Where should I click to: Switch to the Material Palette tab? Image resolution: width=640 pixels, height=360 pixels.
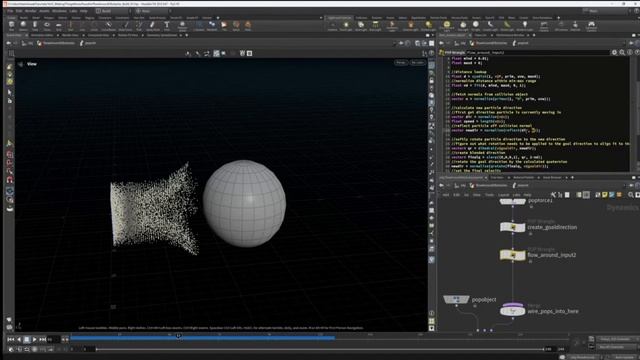pyautogui.click(x=524, y=178)
